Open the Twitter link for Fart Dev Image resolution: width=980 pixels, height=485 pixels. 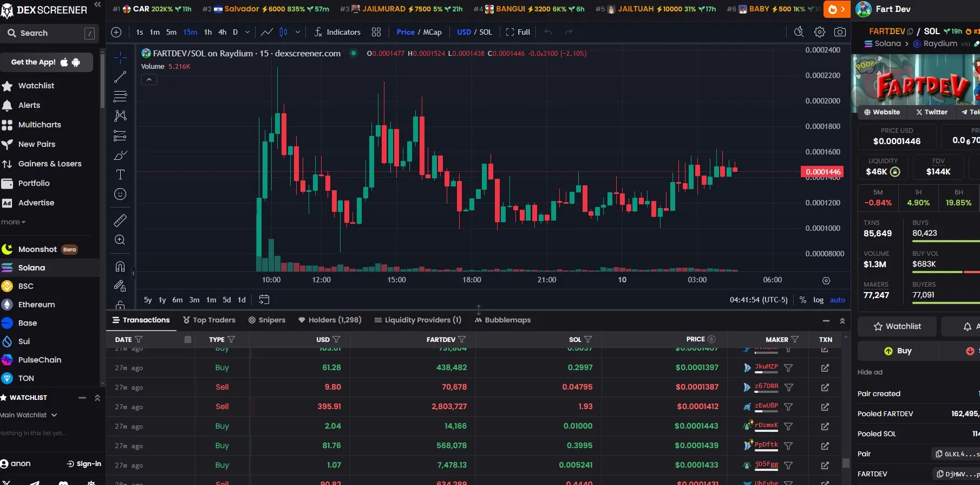(x=931, y=112)
